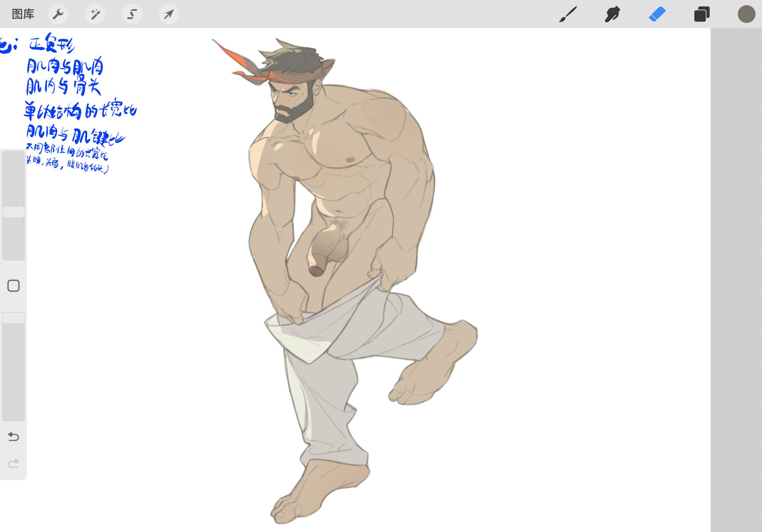Open the Actions wrench menu
Viewport: 762px width, 532px height.
point(58,14)
